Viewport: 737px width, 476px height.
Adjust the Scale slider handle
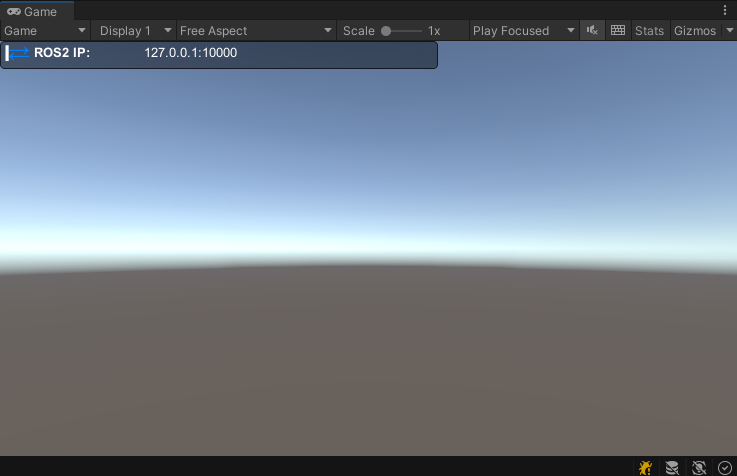386,31
